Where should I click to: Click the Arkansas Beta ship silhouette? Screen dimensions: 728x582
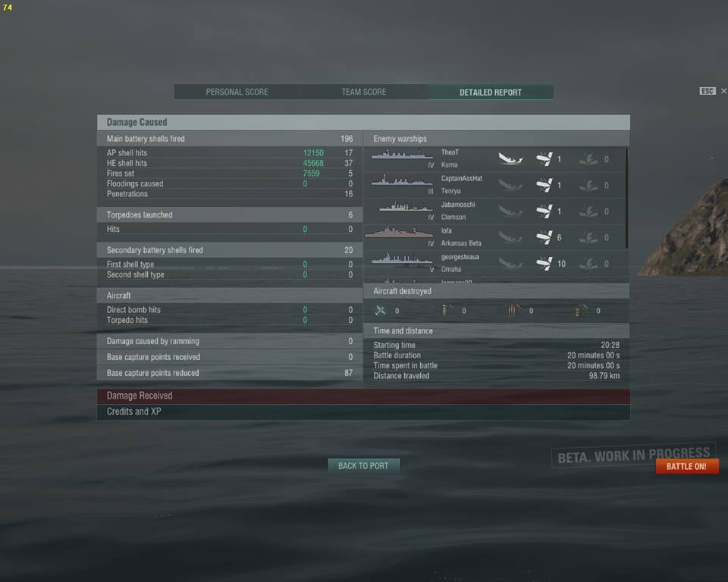(400, 232)
